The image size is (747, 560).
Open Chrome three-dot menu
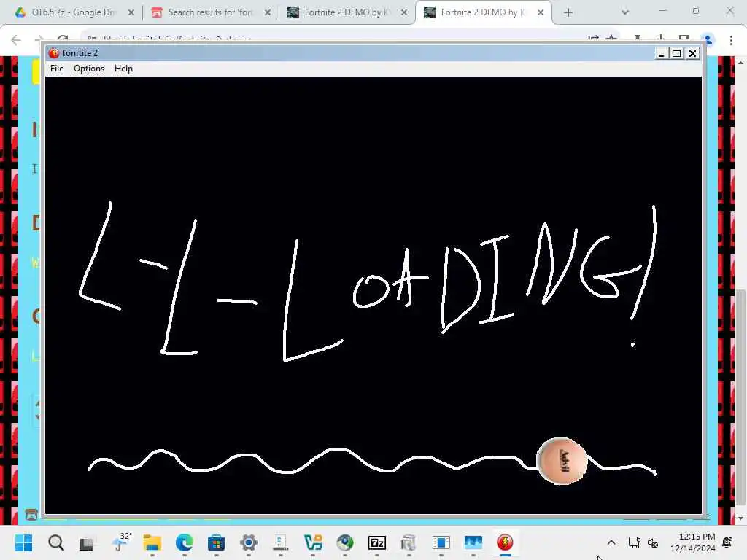[x=731, y=41]
